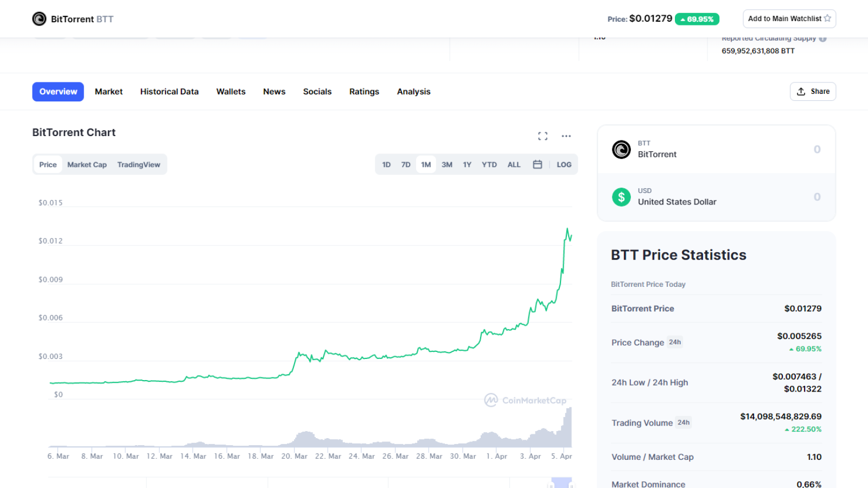Click the USD dollar icon in converter
The image size is (868, 488).
pos(621,197)
